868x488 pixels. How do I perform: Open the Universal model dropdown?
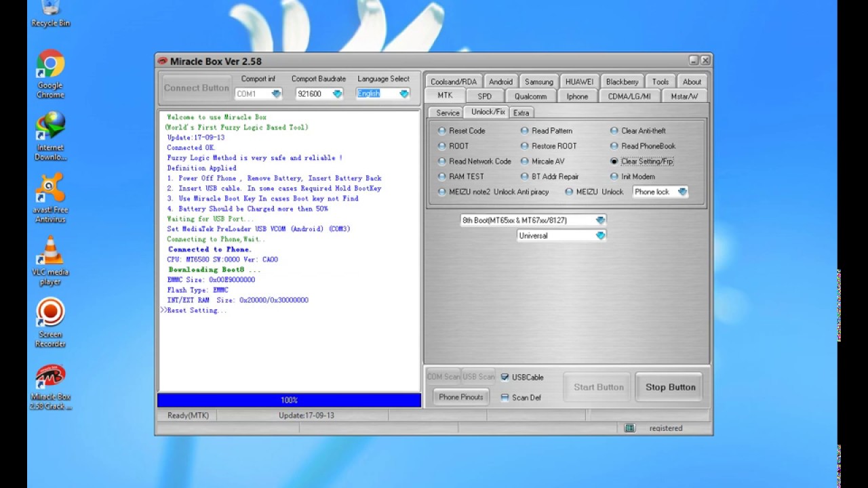click(561, 236)
